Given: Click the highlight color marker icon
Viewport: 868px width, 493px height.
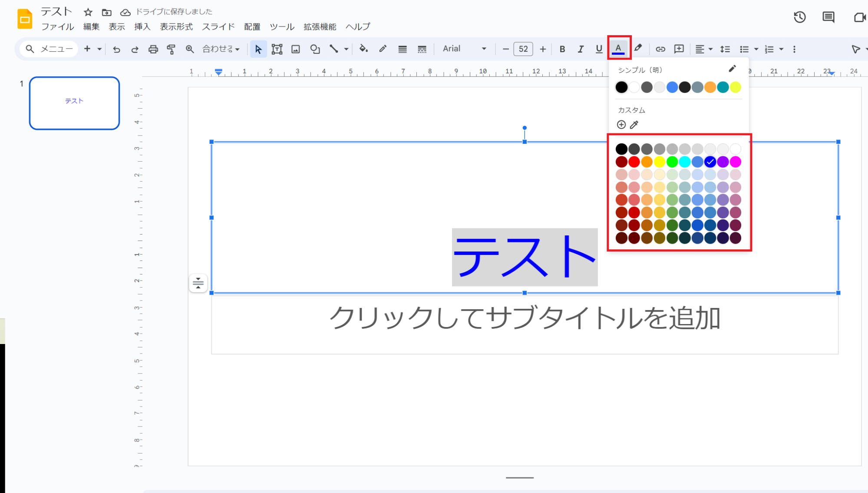Looking at the screenshot, I should coord(637,49).
